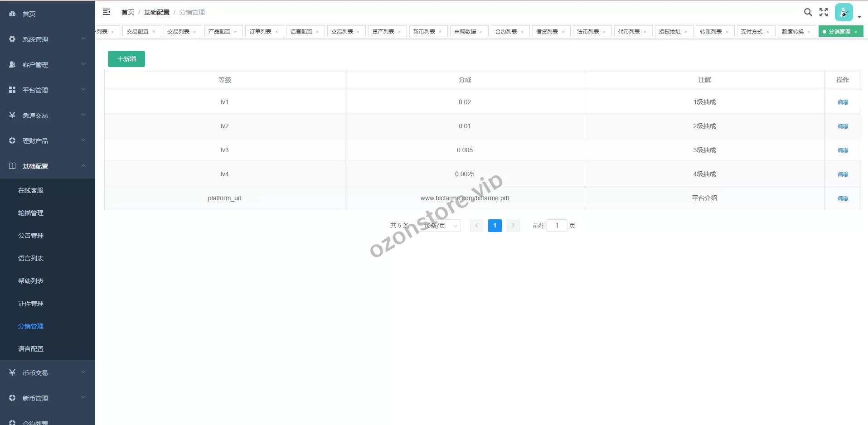Expand the 急速交易 sidebar menu
The width and height of the screenshot is (868, 425).
pos(48,116)
